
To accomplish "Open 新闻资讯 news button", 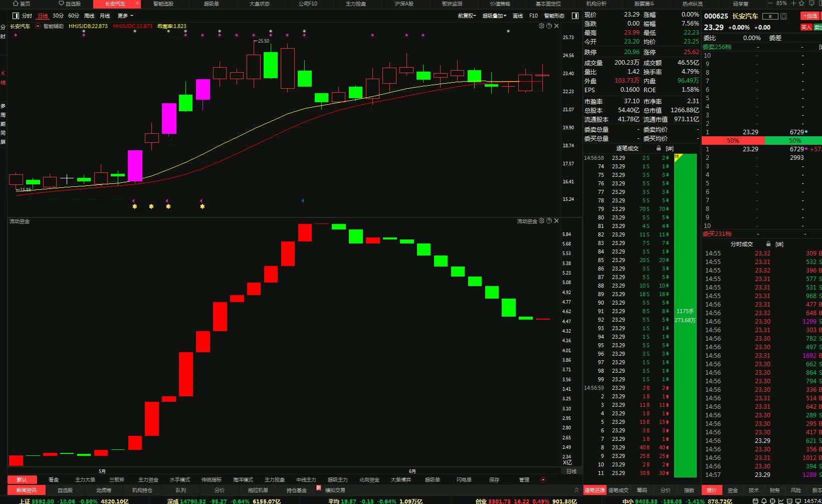I will tap(26, 490).
